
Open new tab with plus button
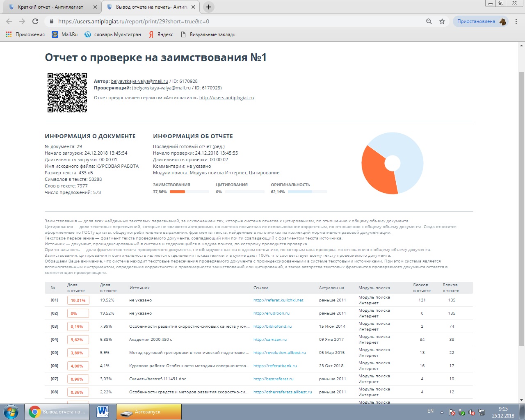[209, 7]
